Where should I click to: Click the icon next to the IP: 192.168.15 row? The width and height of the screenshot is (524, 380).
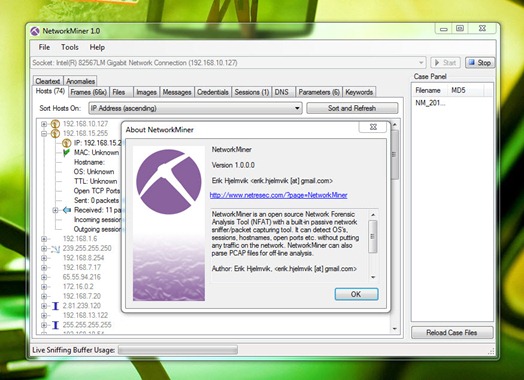click(67, 143)
